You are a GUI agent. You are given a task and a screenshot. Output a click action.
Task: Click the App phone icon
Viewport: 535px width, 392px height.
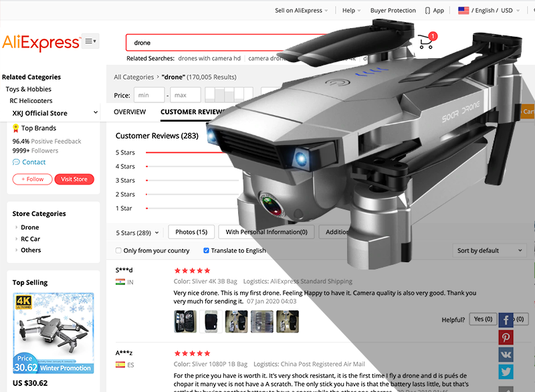(x=427, y=11)
